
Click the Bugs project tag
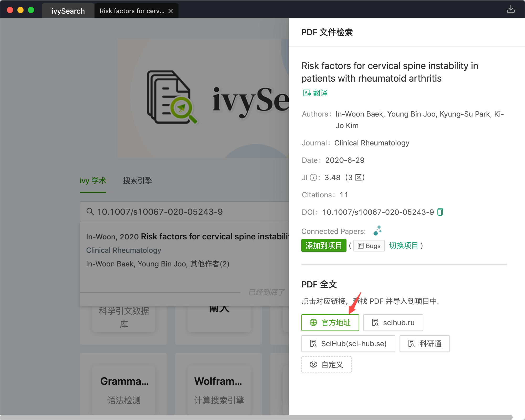[369, 246]
